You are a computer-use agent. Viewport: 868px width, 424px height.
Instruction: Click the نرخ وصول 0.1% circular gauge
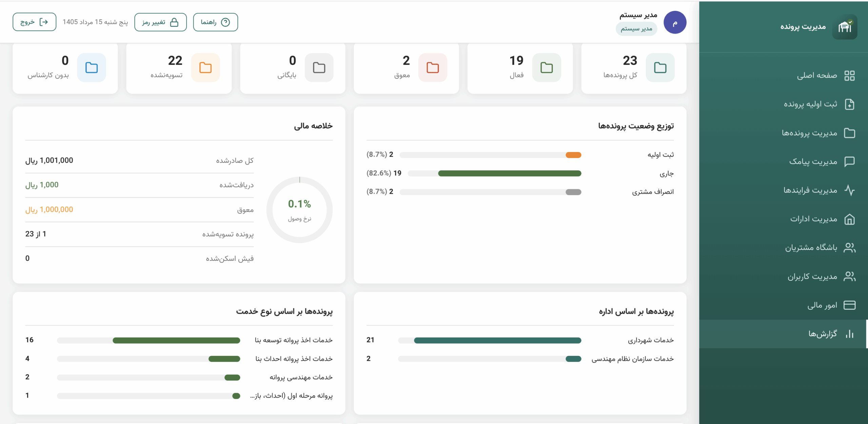(299, 210)
